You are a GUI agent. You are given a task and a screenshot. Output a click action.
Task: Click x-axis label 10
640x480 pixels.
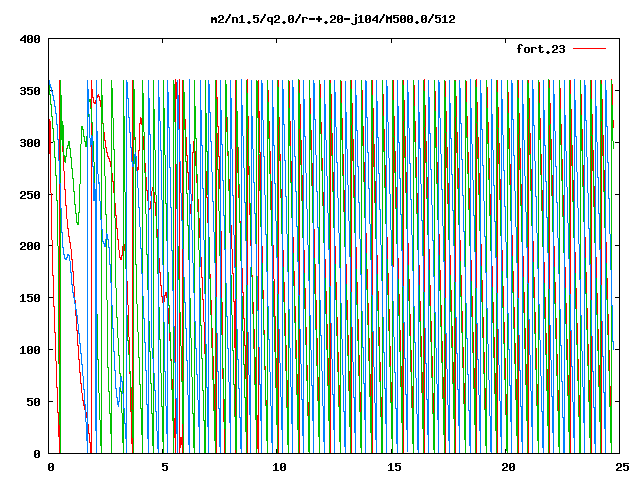point(279,467)
